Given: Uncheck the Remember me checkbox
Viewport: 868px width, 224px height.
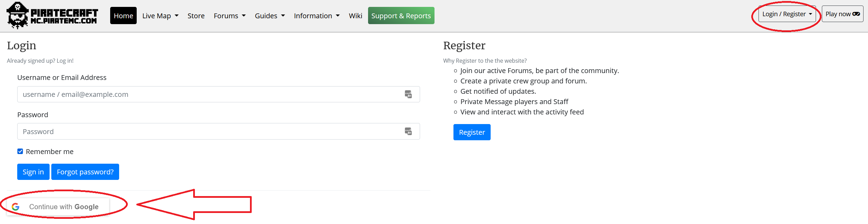Looking at the screenshot, I should [20, 152].
